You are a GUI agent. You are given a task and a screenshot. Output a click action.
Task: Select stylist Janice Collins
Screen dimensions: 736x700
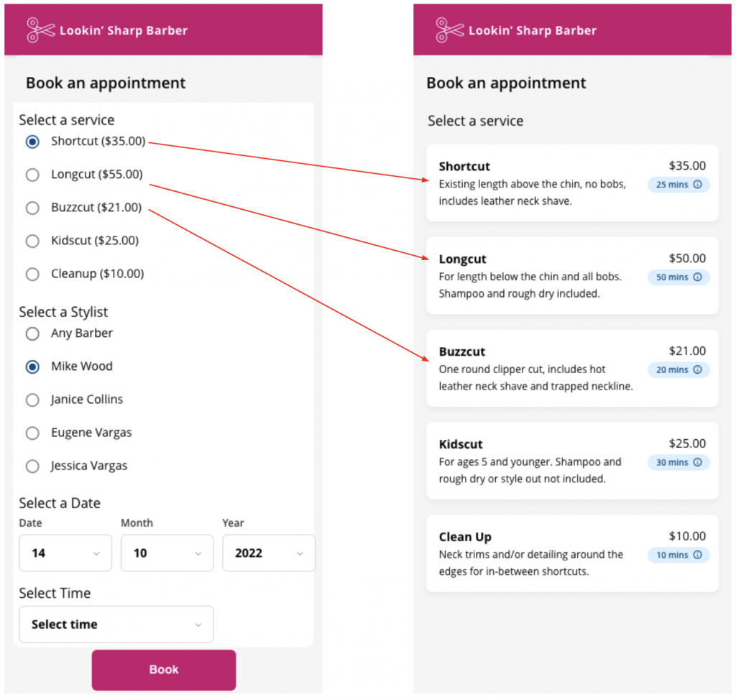(x=32, y=400)
